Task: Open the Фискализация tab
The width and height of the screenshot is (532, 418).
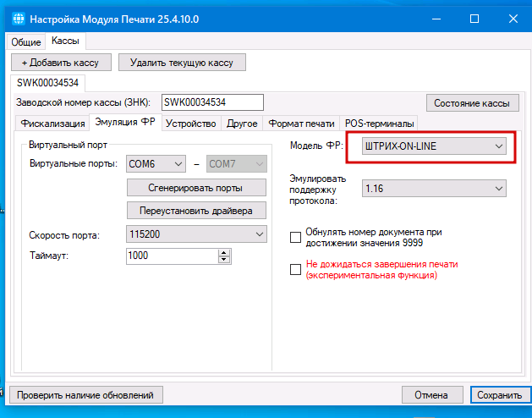Action: pyautogui.click(x=52, y=124)
